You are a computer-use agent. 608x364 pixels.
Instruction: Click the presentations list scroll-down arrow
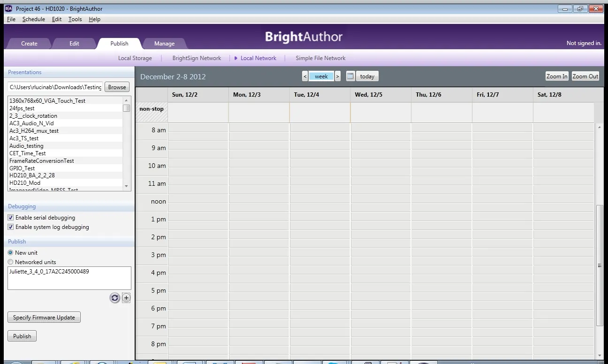click(x=126, y=187)
